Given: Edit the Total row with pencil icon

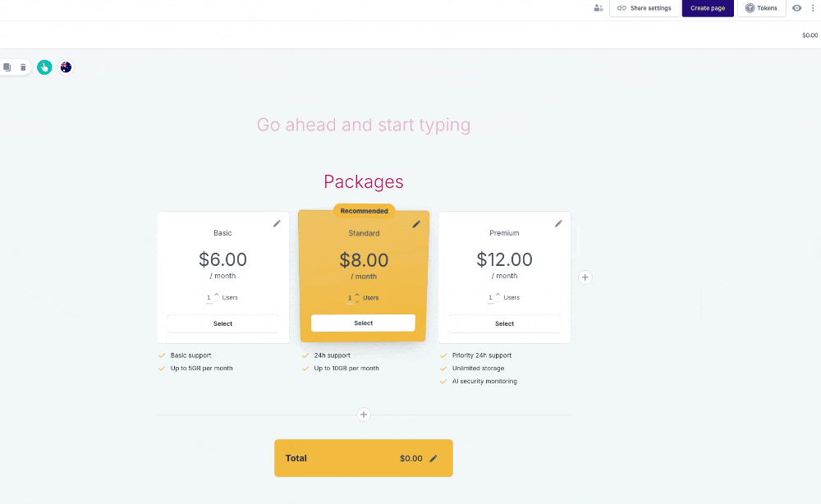Looking at the screenshot, I should (x=433, y=458).
